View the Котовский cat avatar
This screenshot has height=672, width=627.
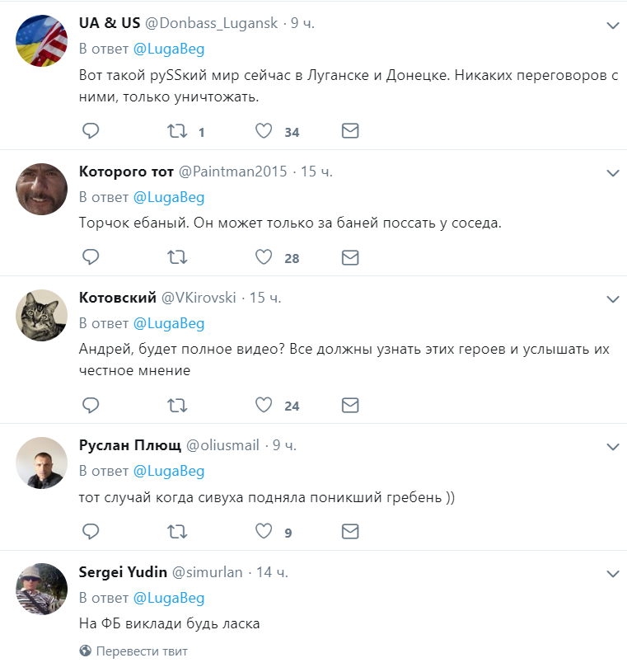(41, 316)
